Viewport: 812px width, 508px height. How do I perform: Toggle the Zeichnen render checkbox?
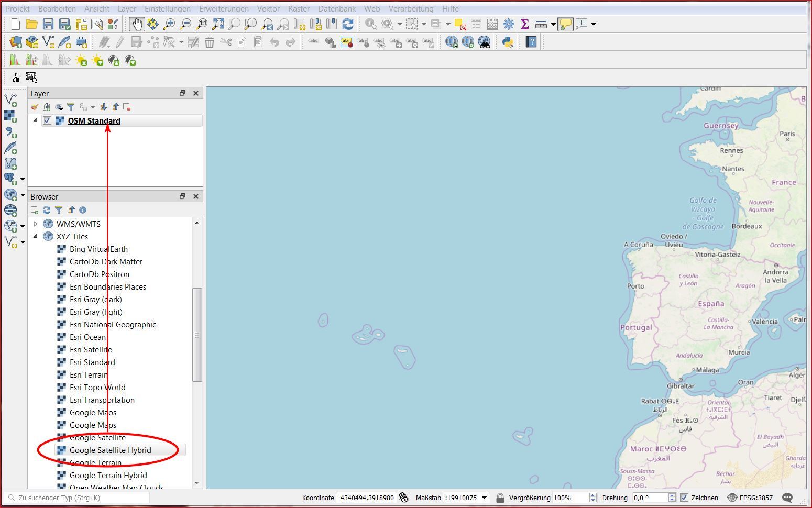684,498
